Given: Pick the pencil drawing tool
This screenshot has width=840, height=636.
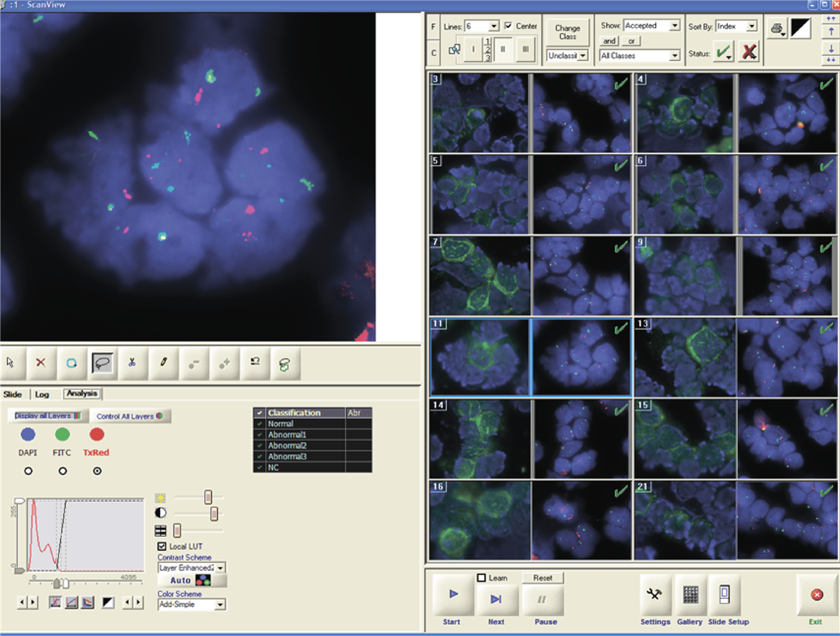Looking at the screenshot, I should click(162, 362).
